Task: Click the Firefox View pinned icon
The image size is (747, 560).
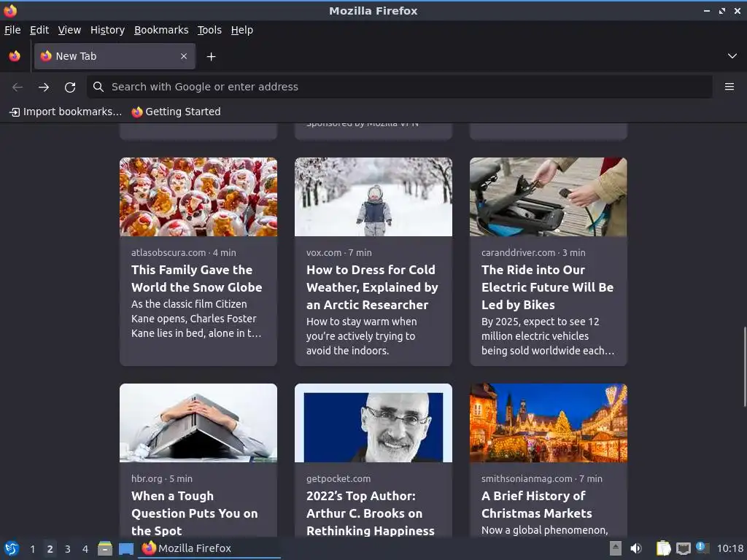Action: tap(15, 56)
